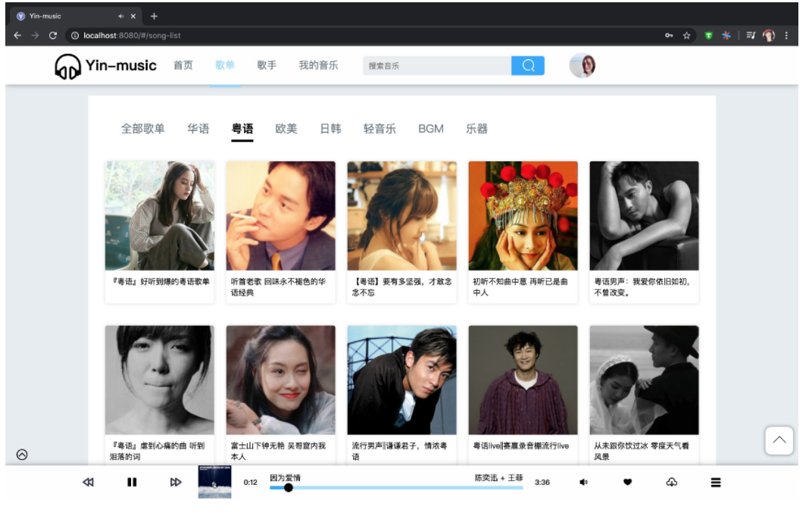Image resolution: width=812 pixels, height=516 pixels.
Task: Reload the page with browser refresh icon
Action: [x=53, y=35]
